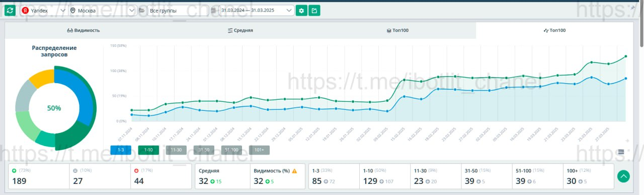644x195 pixels.
Task: Select the active Топ100 tab with graph icon
Action: tap(555, 30)
